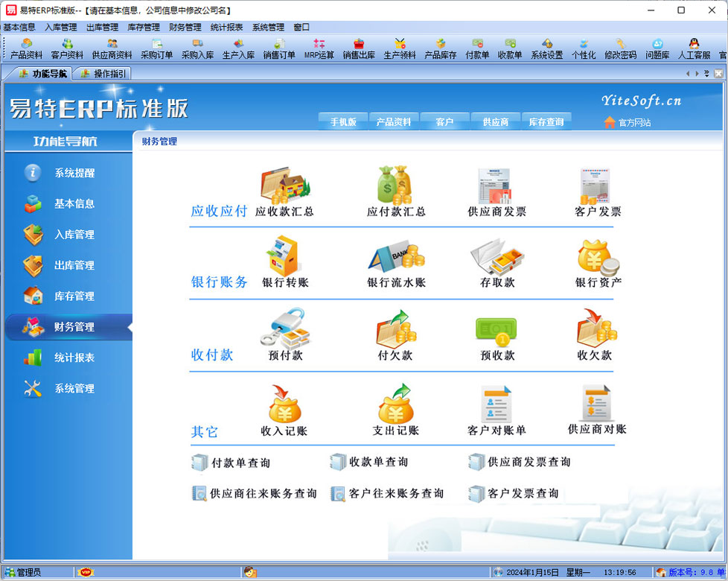Click the 库存查询 quick button
728x581 pixels.
546,122
